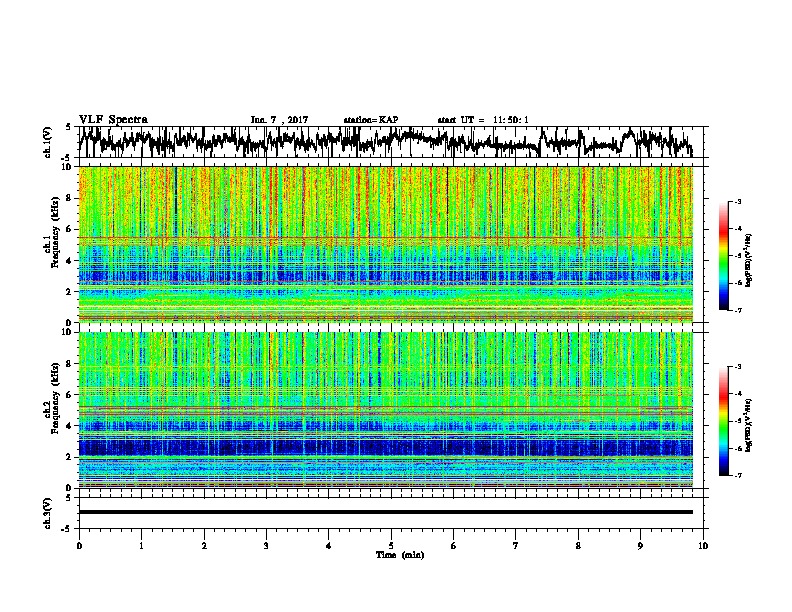This screenshot has width=792, height=612.
Task: Click the -3 tick on ch.1 color bar
Action: tap(738, 201)
